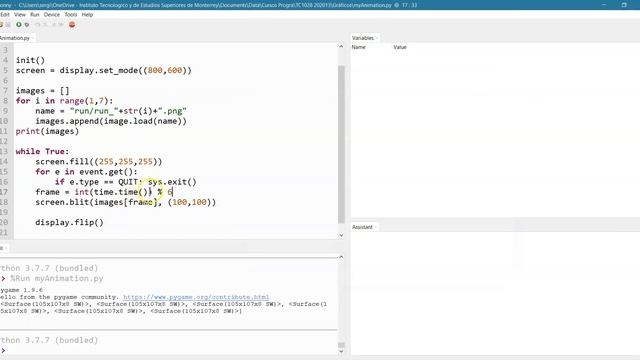Image resolution: width=640 pixels, height=360 pixels.
Task: Click the minimize window button
Action: pos(604,5)
